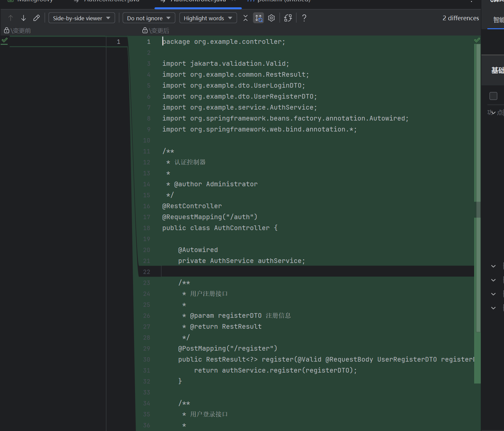Click green checkmark above the right scrollbar
Viewport: 504px width, 431px height.
477,40
